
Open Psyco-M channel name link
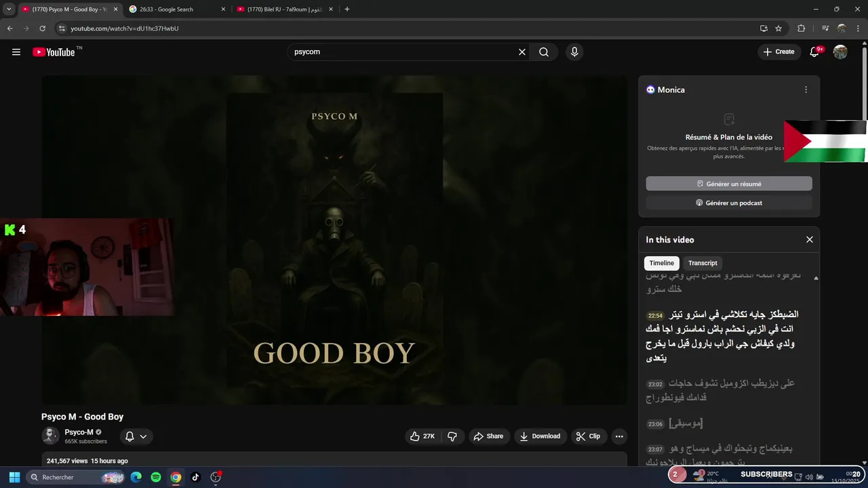(79, 432)
